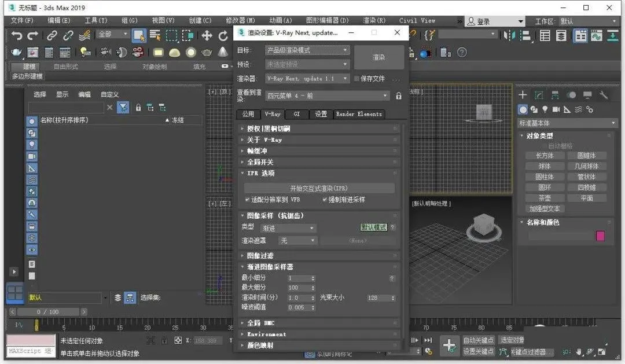625x364 pixels.
Task: Click the Undo arrow icon
Action: (x=16, y=35)
